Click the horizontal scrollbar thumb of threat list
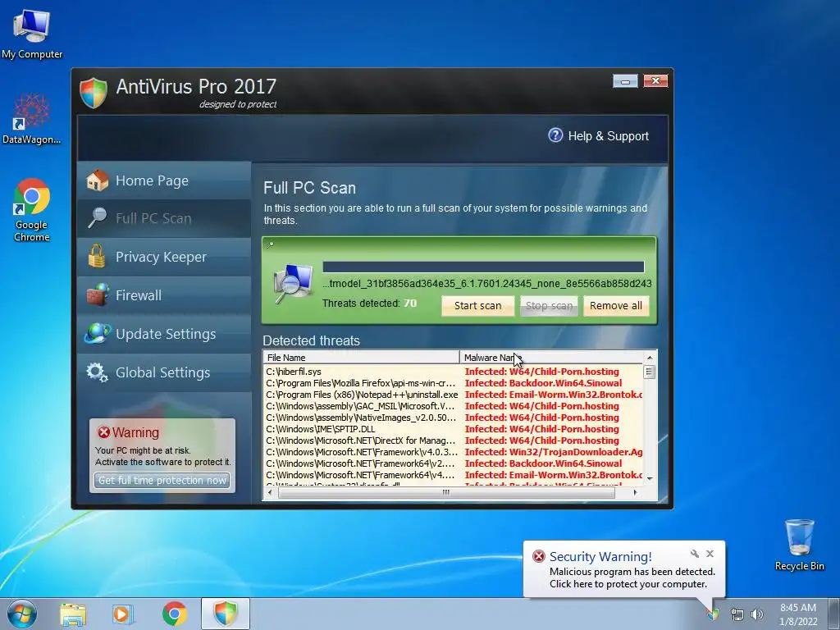The image size is (840, 630). (x=445, y=492)
